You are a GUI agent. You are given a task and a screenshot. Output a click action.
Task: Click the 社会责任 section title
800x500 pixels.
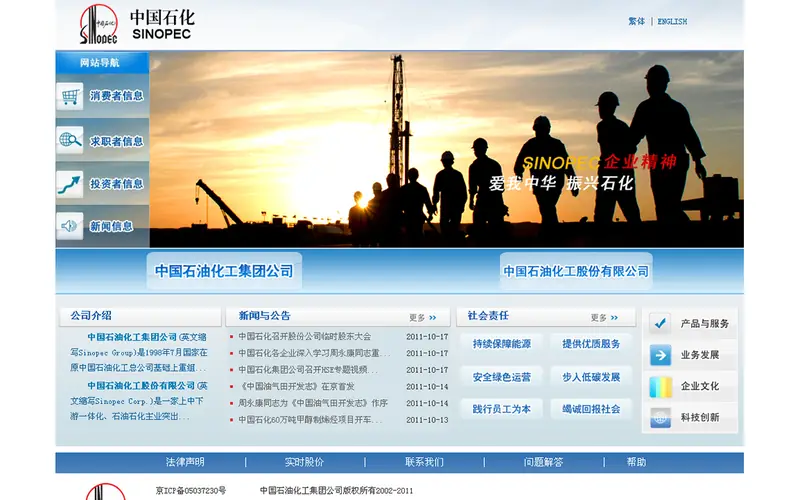488,316
